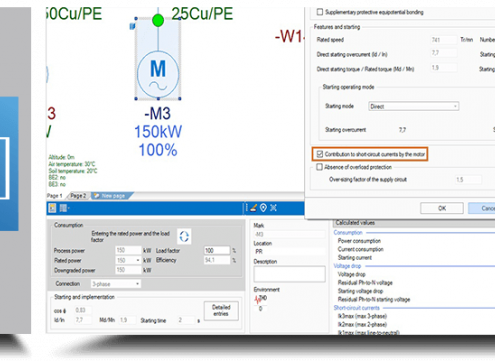Click the Load factor input field

tap(217, 250)
